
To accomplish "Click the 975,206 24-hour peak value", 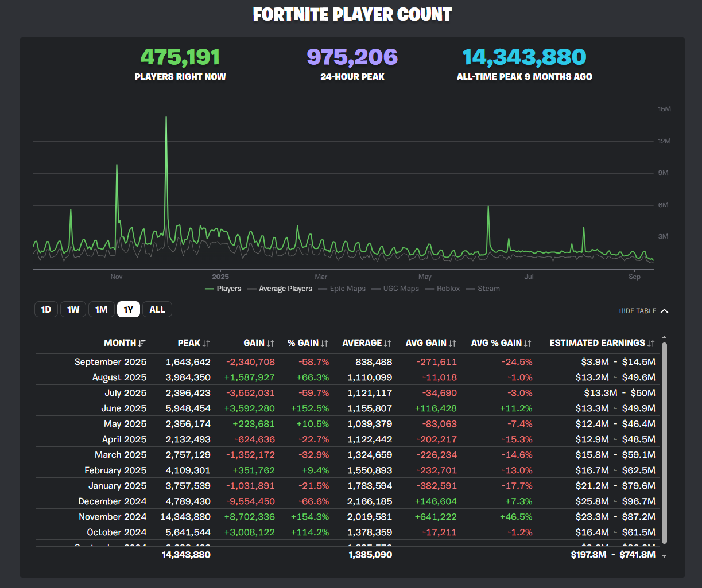I will click(352, 57).
